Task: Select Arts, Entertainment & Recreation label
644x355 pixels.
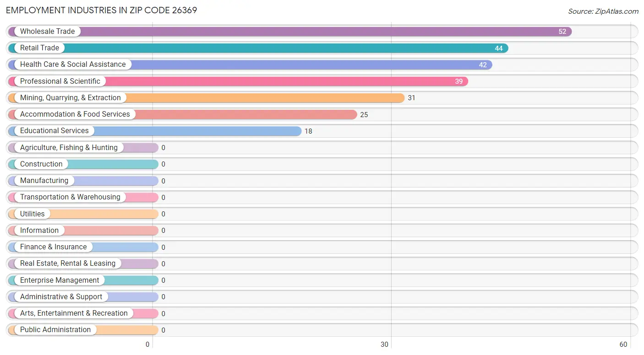Action: coord(74,313)
